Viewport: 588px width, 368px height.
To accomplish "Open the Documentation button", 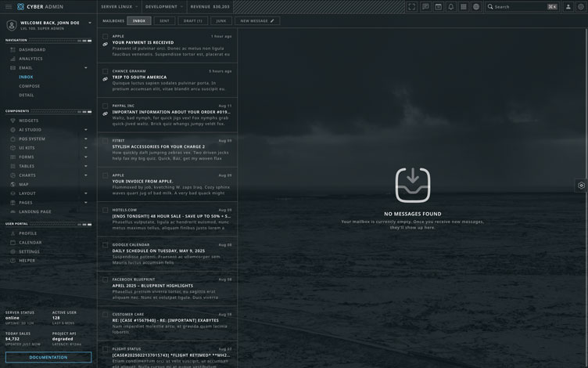I will [48, 357].
